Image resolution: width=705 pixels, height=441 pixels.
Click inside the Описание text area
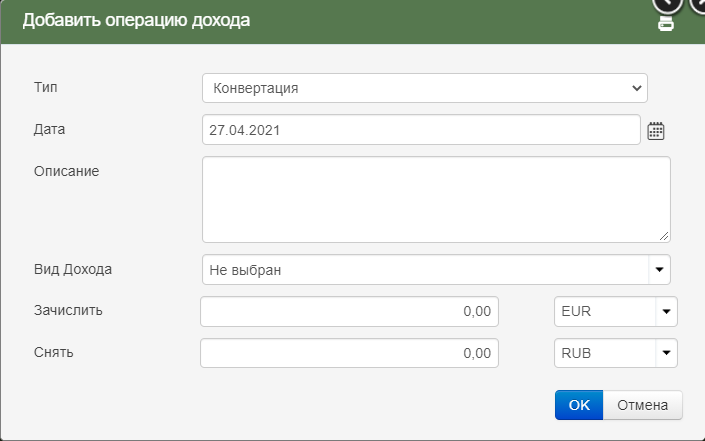coord(436,200)
